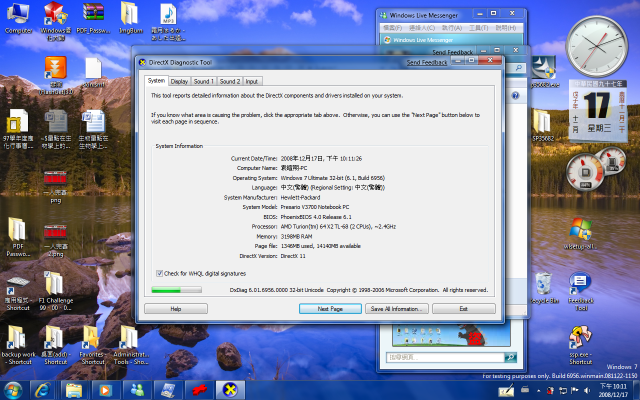The height and width of the screenshot is (400, 640).
Task: Open the Computer desktop icon
Action: [x=18, y=18]
